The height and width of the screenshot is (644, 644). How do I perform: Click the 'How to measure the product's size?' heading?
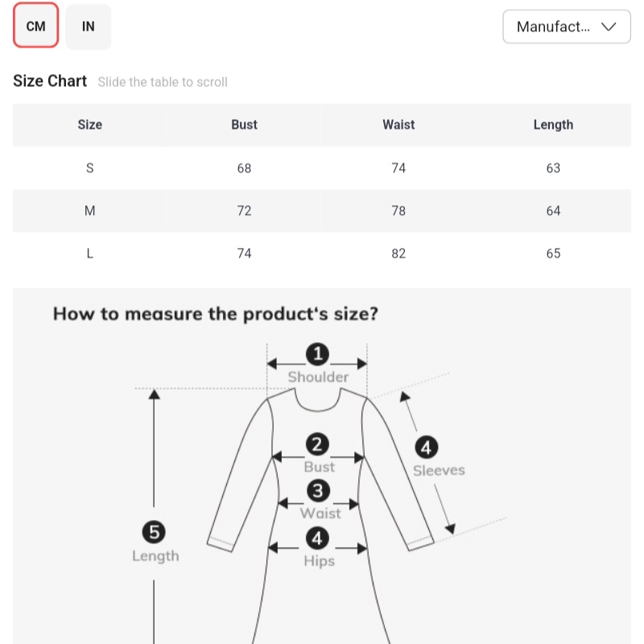(215, 314)
